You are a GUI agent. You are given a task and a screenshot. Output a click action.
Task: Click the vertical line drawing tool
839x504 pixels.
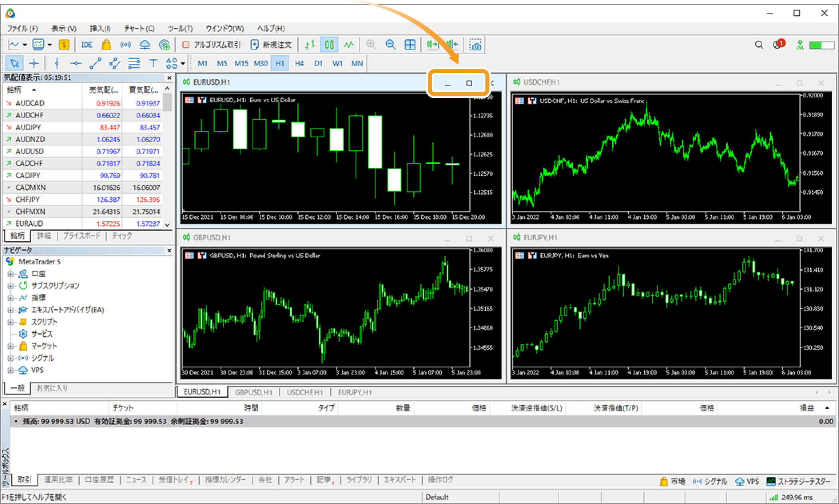[x=57, y=63]
